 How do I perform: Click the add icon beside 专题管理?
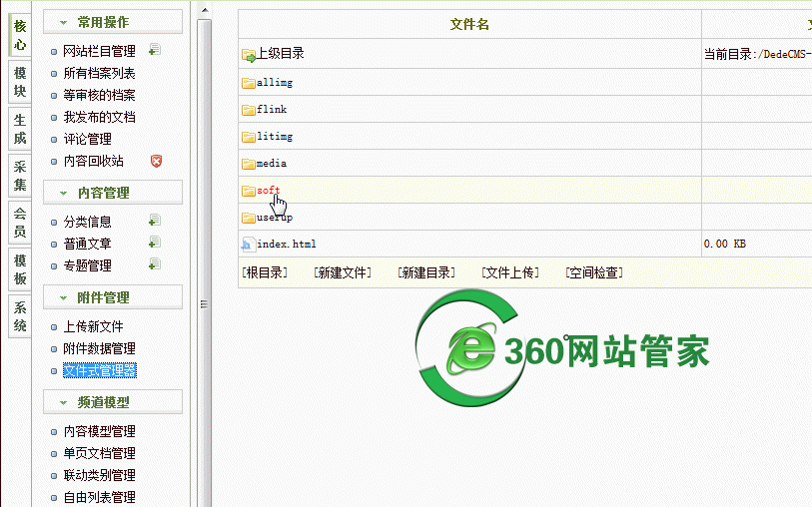155,264
